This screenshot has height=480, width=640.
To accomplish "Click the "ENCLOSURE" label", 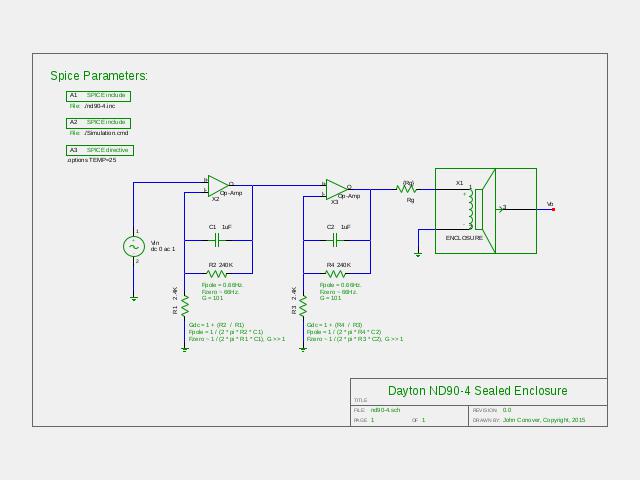I will pyautogui.click(x=464, y=238).
